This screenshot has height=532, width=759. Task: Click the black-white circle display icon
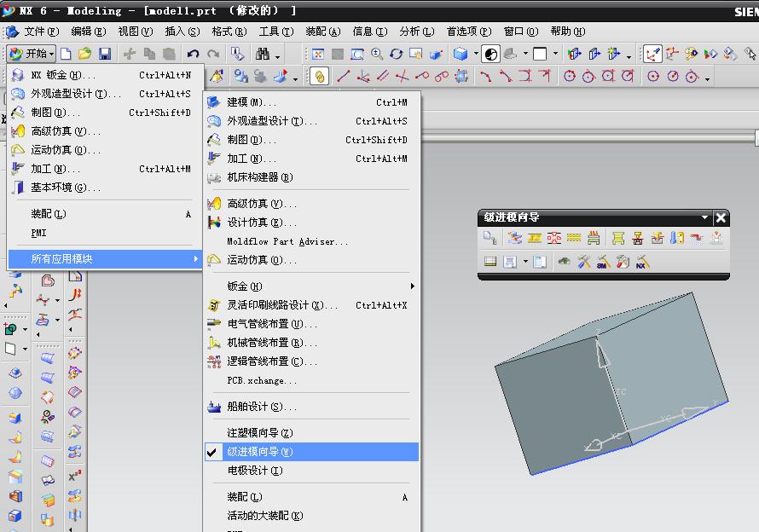pos(491,54)
